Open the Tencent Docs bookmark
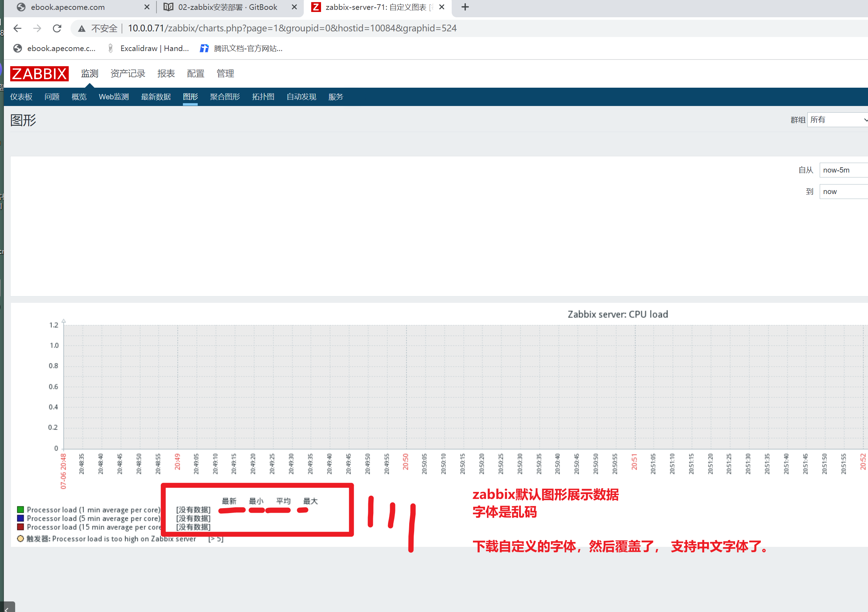Viewport: 868px width, 612px height. [241, 48]
